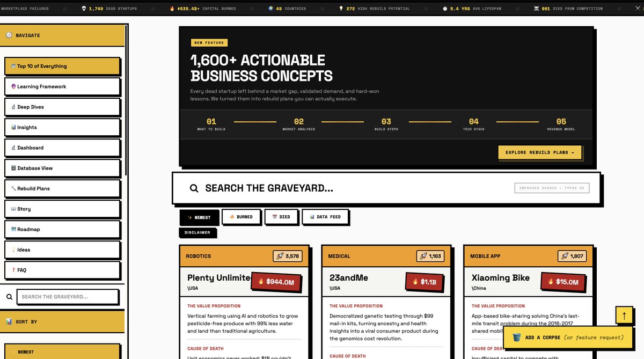Go to Deep Dives section
Screen dimensions: 644x359
coord(62,107)
